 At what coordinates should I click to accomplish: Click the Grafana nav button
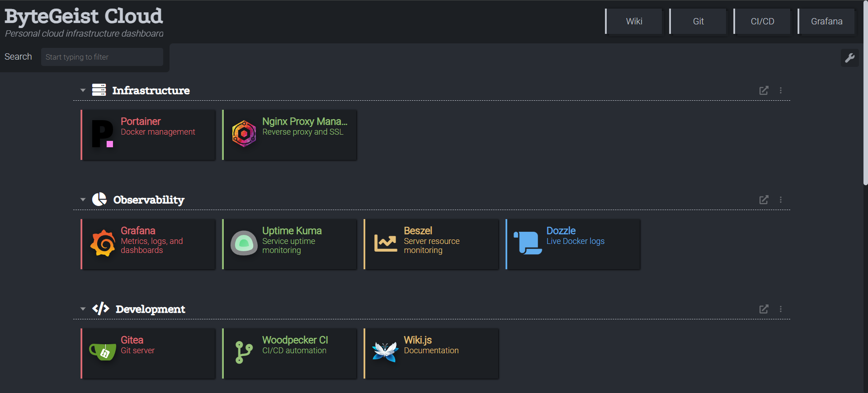pyautogui.click(x=826, y=21)
